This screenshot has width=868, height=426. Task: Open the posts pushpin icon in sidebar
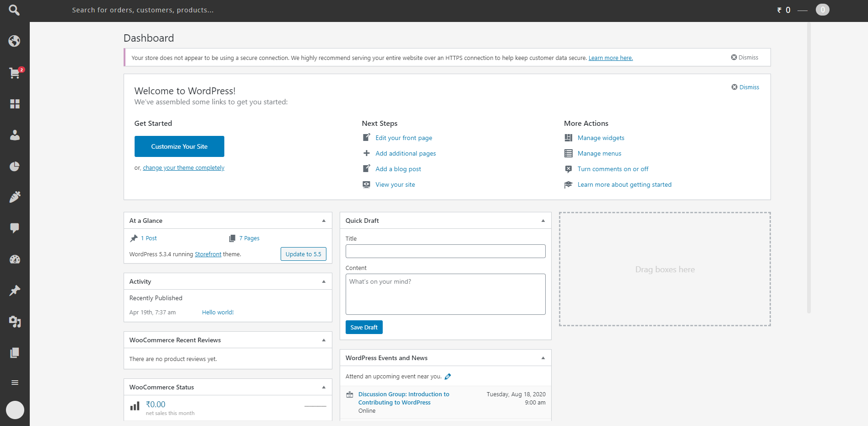click(x=15, y=291)
